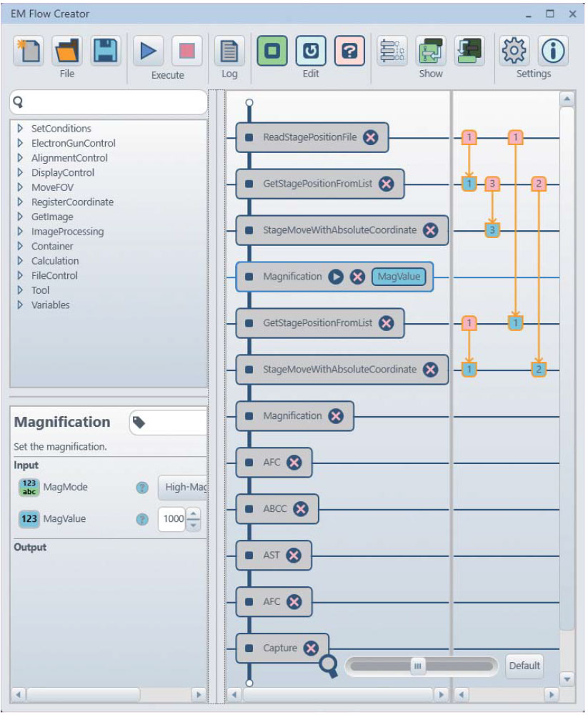Screen dimensions: 588x715
Task: Click the Default zoom button
Action: [x=524, y=666]
